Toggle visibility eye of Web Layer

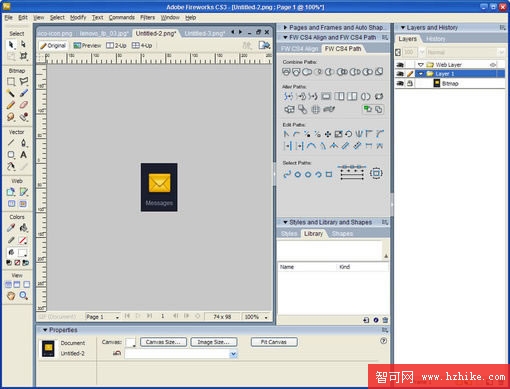(x=400, y=64)
